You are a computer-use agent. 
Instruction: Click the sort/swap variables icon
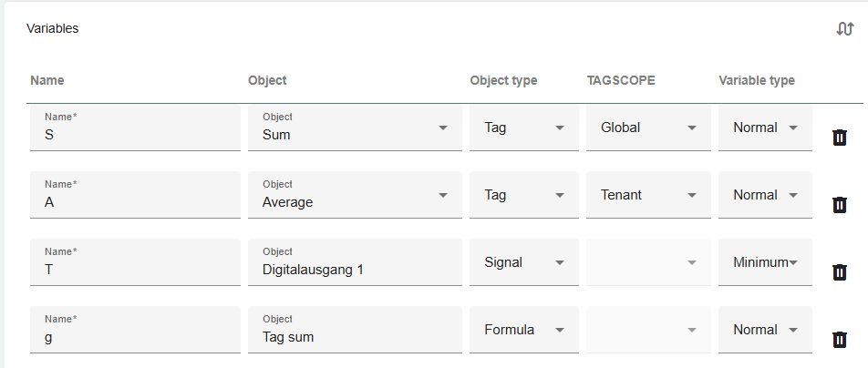point(844,29)
